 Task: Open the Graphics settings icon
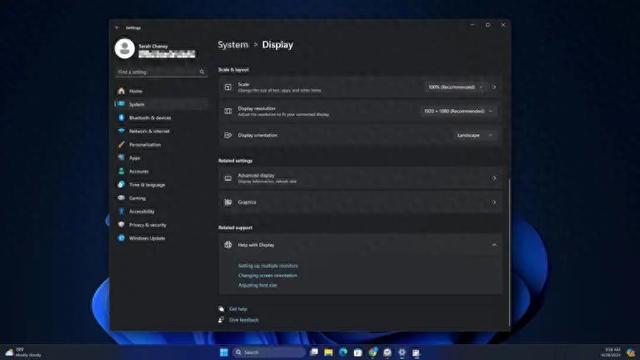pos(228,202)
